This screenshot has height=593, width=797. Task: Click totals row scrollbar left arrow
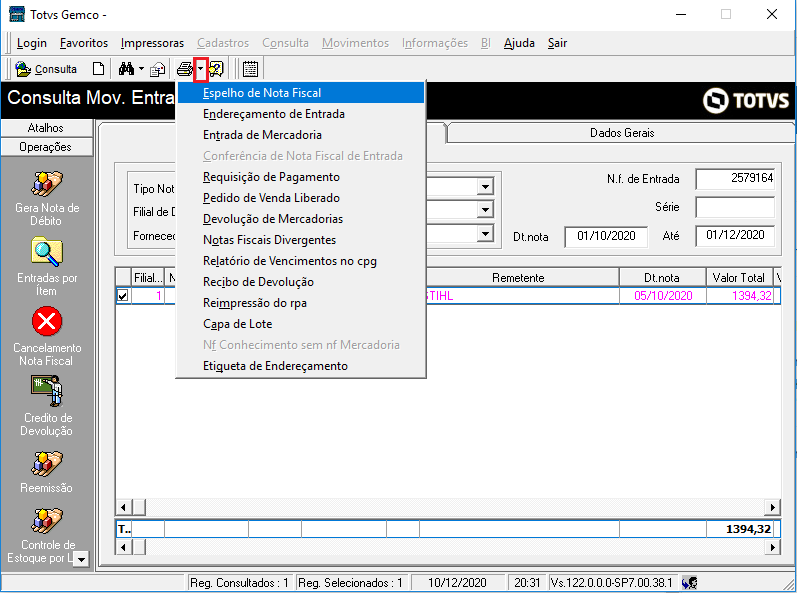tap(124, 547)
